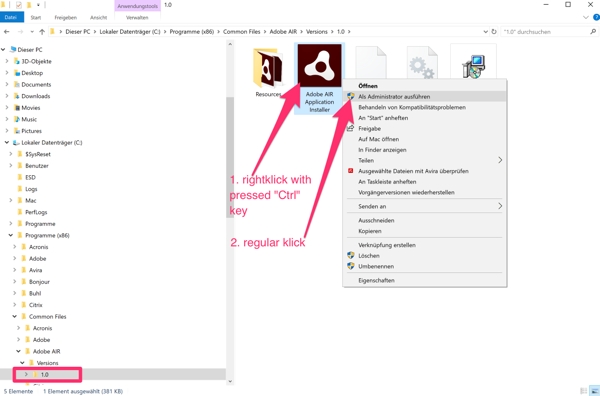Open the Datei menu tab
This screenshot has height=396, width=600.
pos(11,17)
